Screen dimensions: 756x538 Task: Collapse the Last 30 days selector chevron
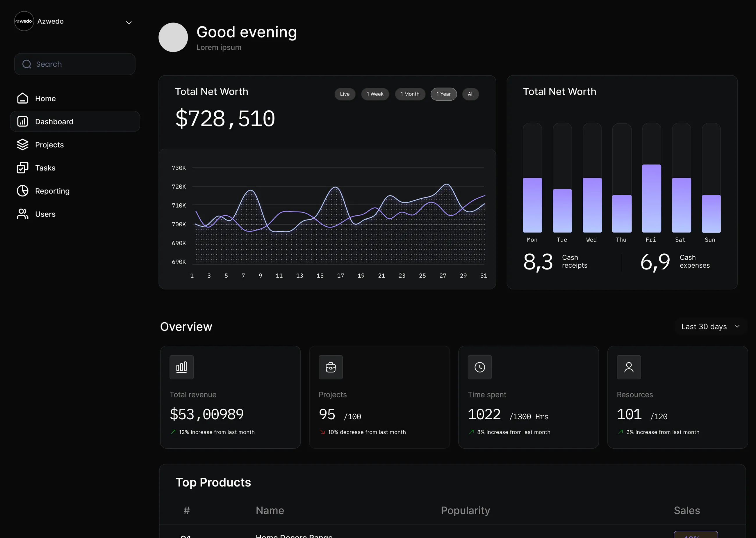point(737,326)
